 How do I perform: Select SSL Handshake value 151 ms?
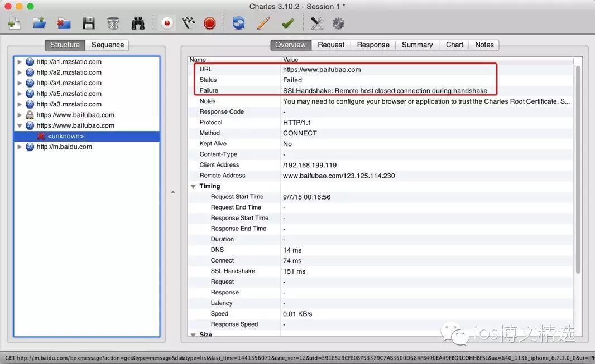click(x=294, y=271)
